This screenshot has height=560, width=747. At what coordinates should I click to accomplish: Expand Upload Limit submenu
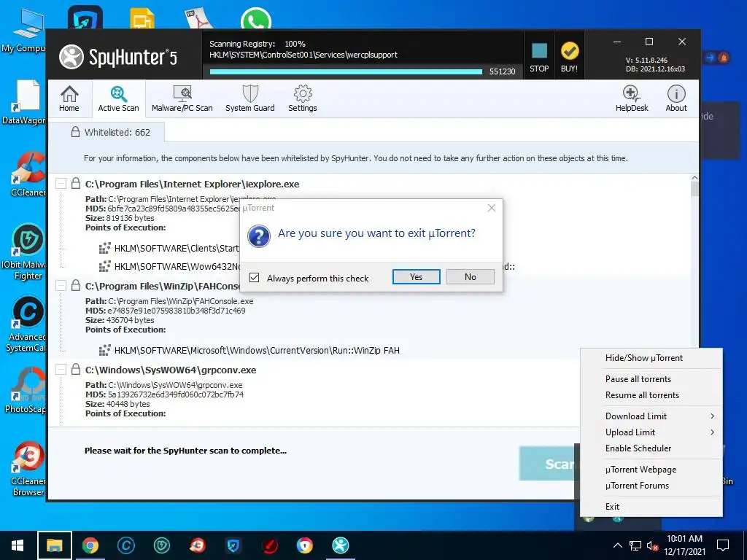[651, 432]
